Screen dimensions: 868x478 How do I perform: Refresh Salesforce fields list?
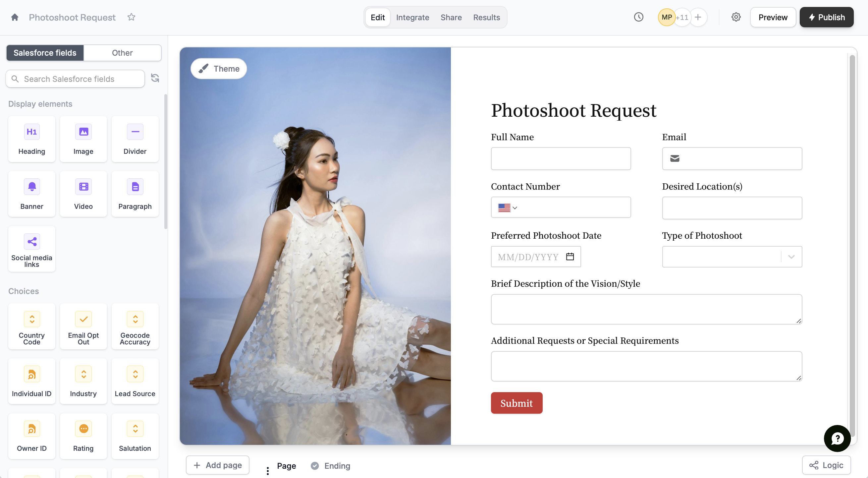[155, 78]
